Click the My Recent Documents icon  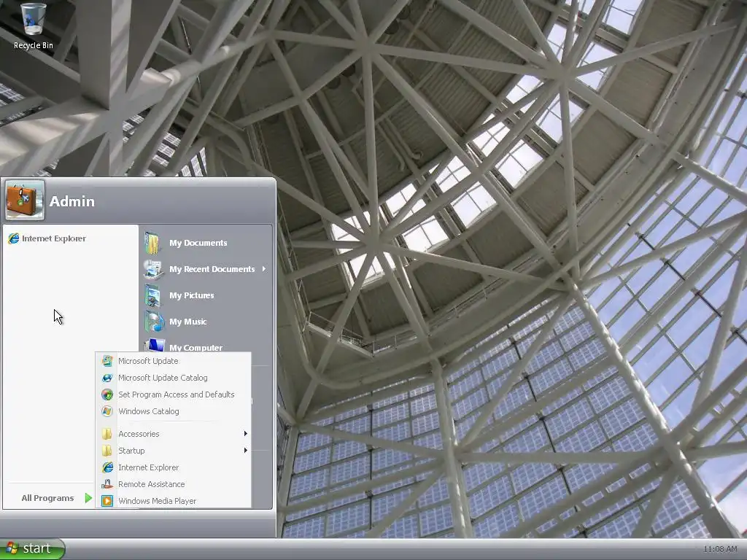(153, 269)
